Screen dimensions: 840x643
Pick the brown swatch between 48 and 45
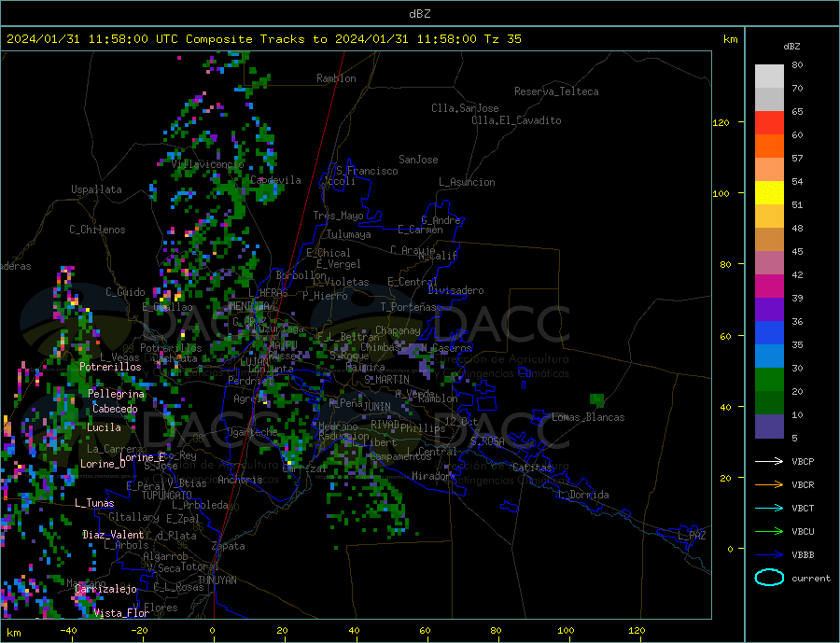tap(769, 240)
